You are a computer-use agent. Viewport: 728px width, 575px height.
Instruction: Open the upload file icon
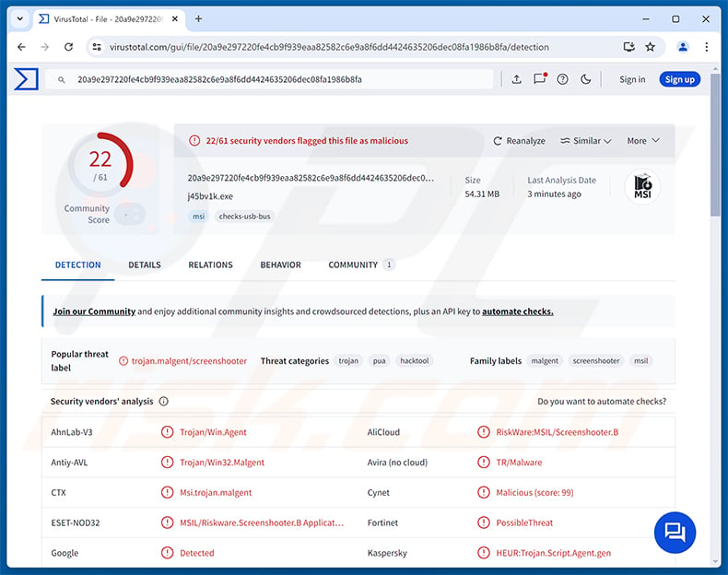pos(516,79)
